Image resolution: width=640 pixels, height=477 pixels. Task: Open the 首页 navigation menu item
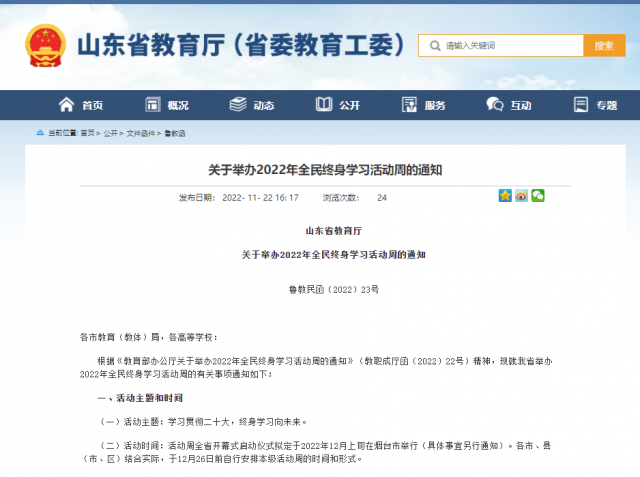[x=92, y=105]
